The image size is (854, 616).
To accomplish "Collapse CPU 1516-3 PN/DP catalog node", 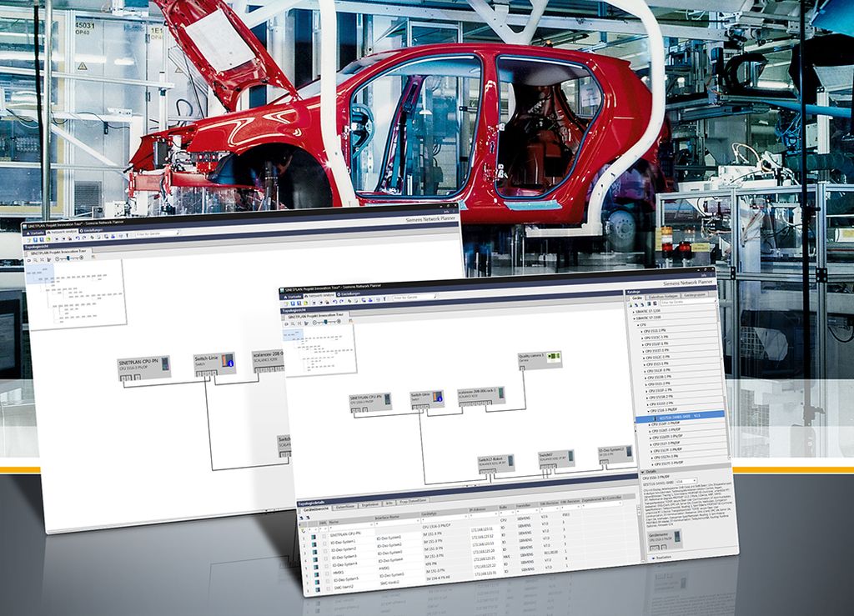I will point(648,411).
